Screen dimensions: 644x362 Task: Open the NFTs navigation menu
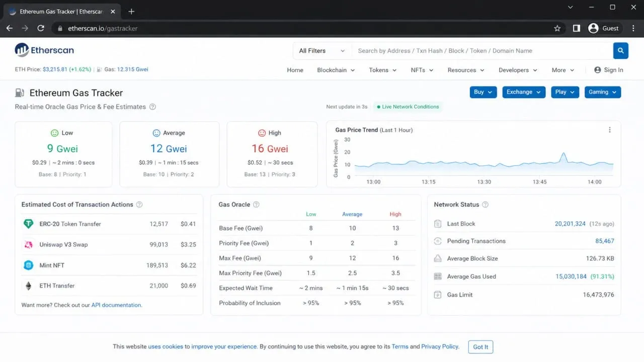click(x=422, y=70)
